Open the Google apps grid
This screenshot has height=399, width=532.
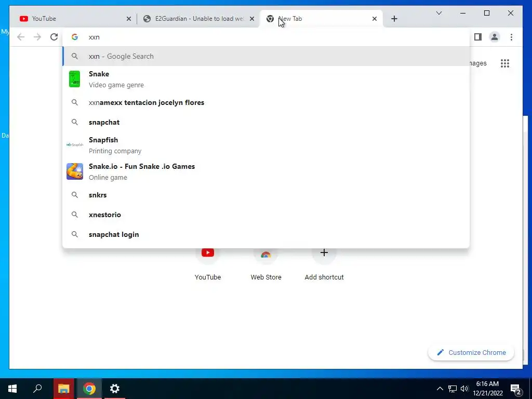505,63
